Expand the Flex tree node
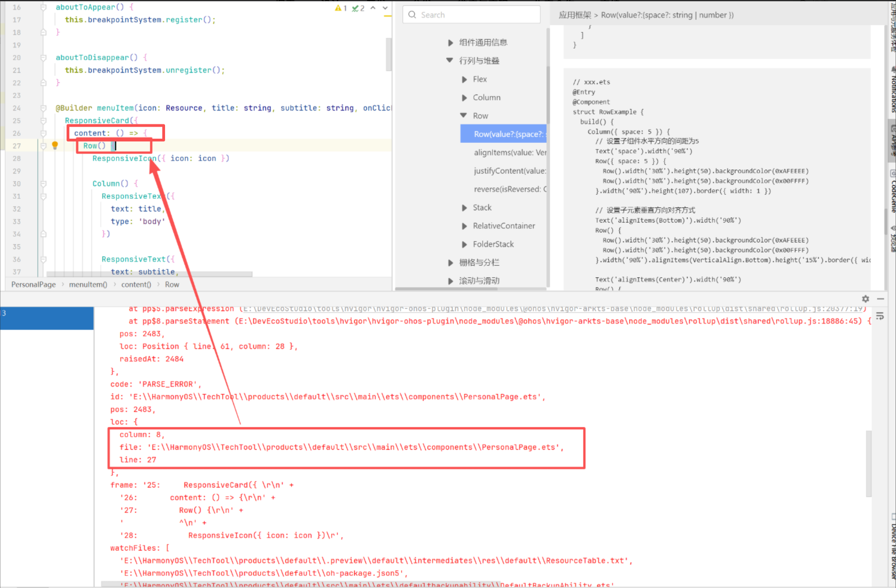 click(464, 80)
